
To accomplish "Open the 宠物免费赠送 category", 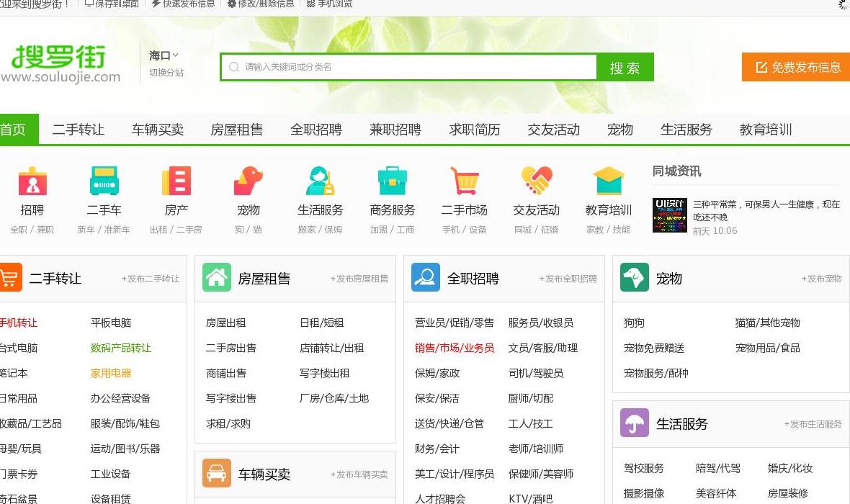I will point(654,348).
